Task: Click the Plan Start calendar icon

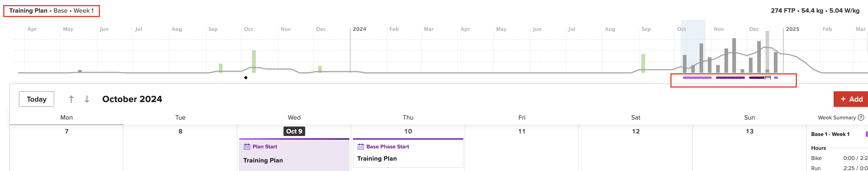Action: [x=247, y=147]
